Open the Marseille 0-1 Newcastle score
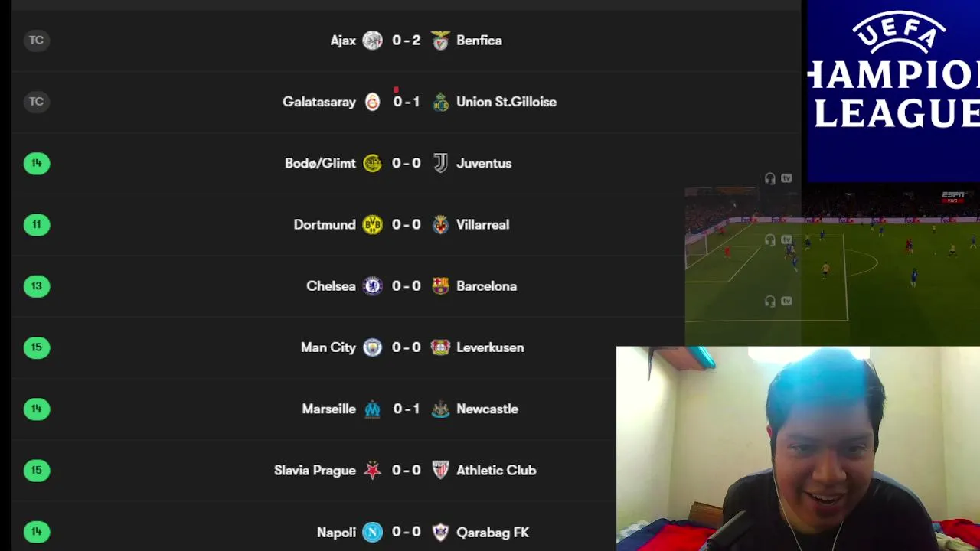Screen dimensions: 980x551 [407, 409]
